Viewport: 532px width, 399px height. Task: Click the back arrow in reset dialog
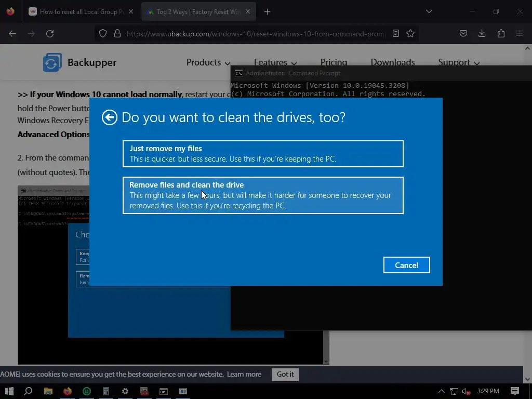tap(109, 117)
